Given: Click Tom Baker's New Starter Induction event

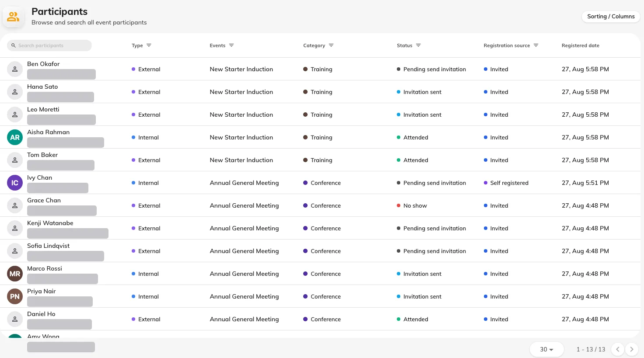Looking at the screenshot, I should tap(241, 160).
